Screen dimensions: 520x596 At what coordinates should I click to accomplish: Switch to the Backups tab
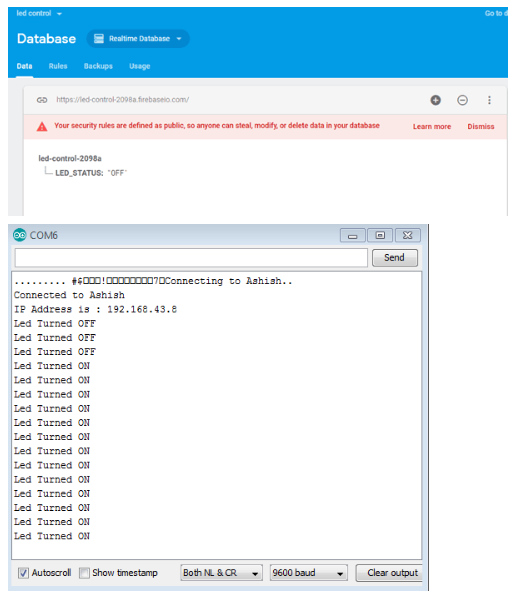(x=98, y=66)
